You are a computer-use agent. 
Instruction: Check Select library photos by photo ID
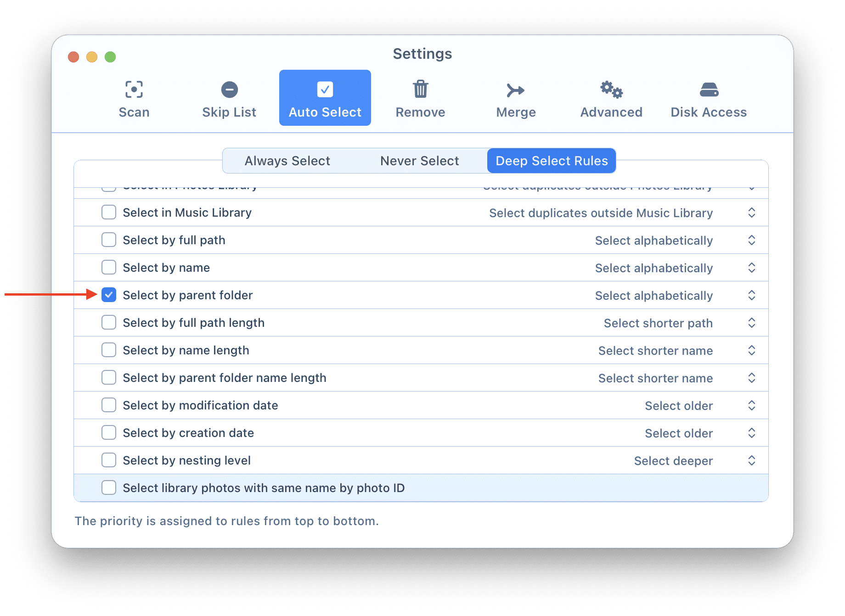[x=109, y=488]
